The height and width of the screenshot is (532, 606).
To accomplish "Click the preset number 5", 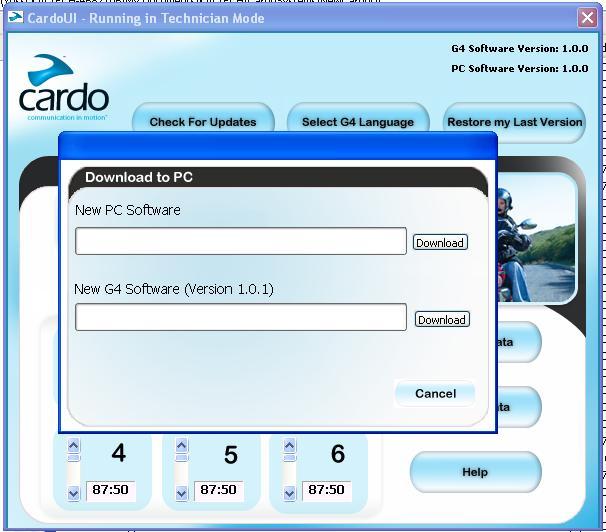I will pyautogui.click(x=231, y=455).
